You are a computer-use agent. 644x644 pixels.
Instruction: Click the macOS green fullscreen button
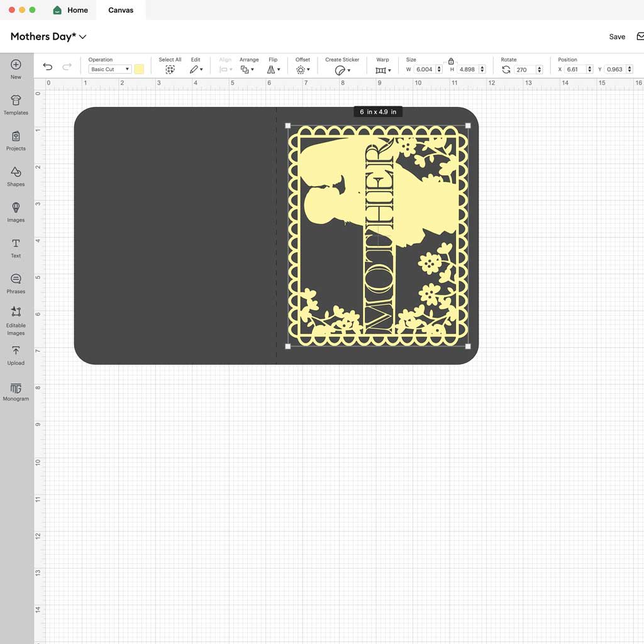(33, 10)
